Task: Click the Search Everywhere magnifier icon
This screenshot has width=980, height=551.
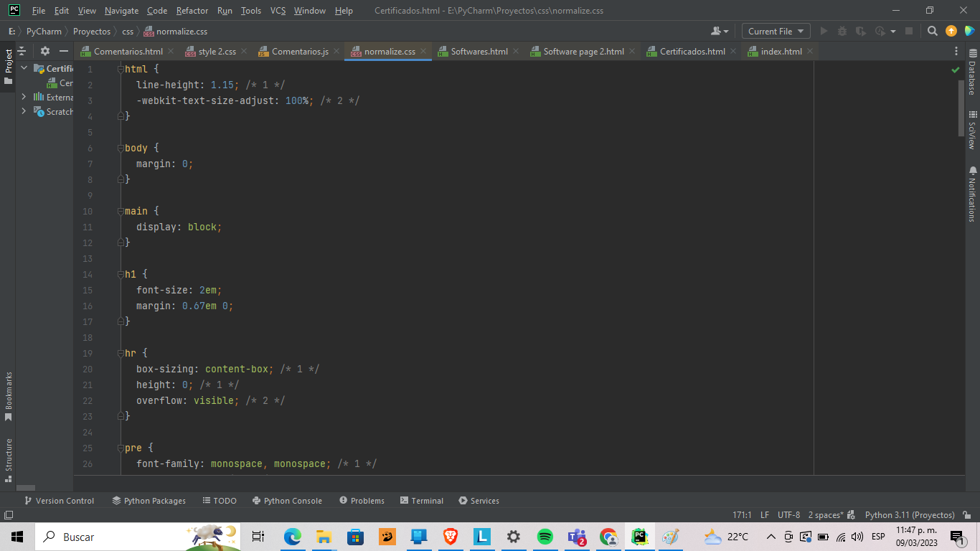Action: 932,31
